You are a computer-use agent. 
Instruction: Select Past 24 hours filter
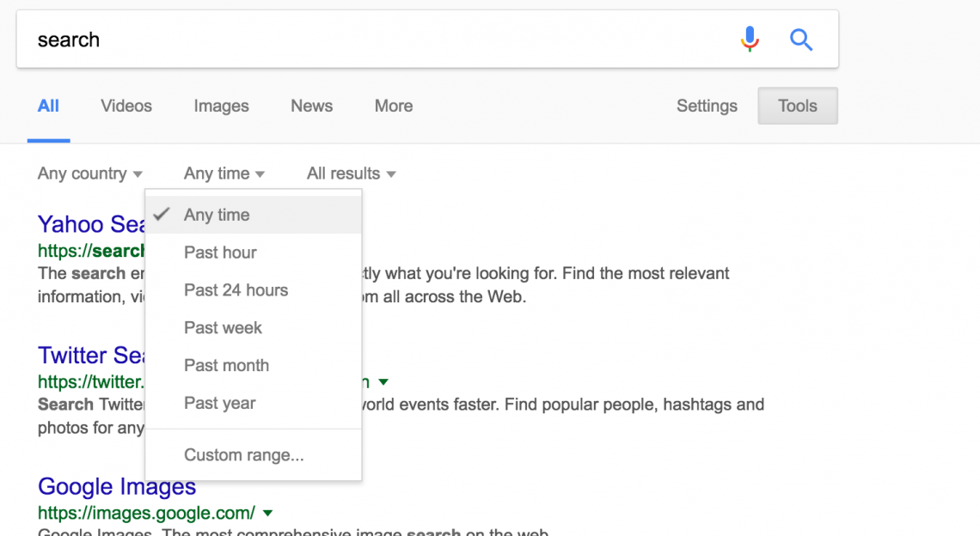(236, 289)
